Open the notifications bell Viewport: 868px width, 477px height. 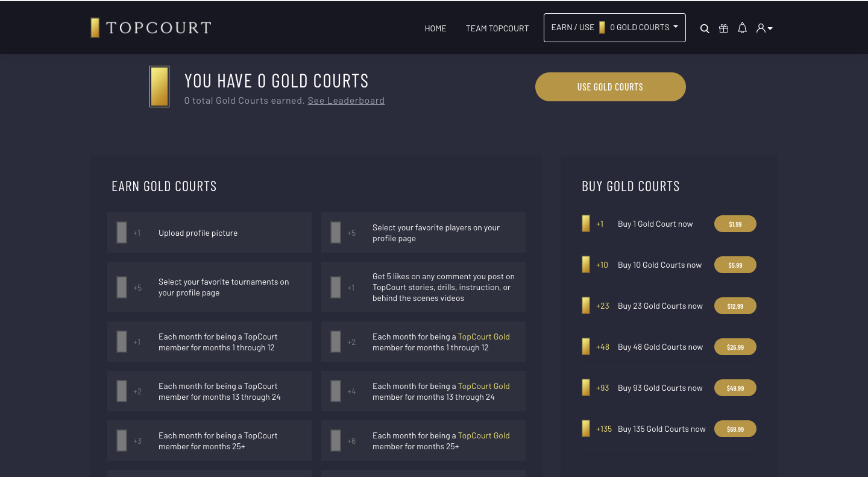click(x=742, y=28)
